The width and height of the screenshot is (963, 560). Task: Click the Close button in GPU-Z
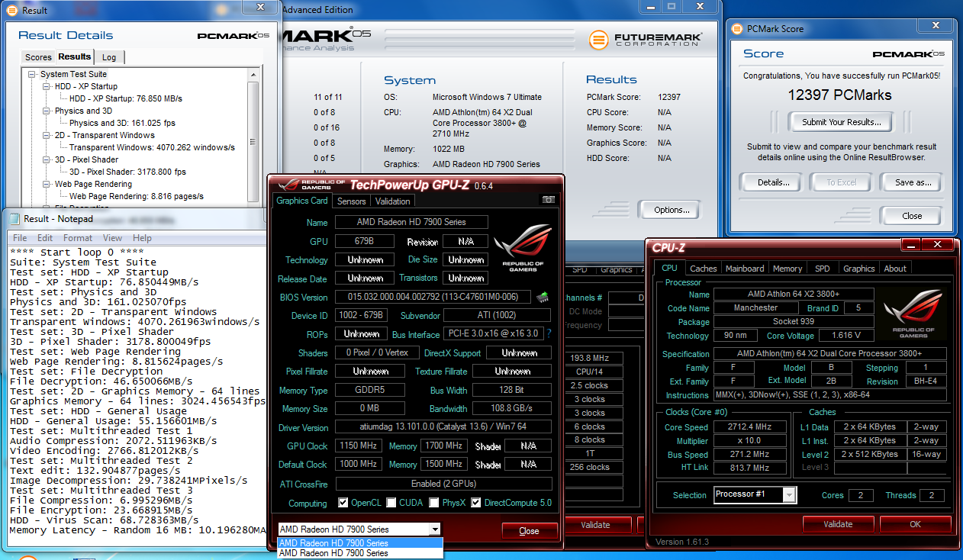(529, 531)
